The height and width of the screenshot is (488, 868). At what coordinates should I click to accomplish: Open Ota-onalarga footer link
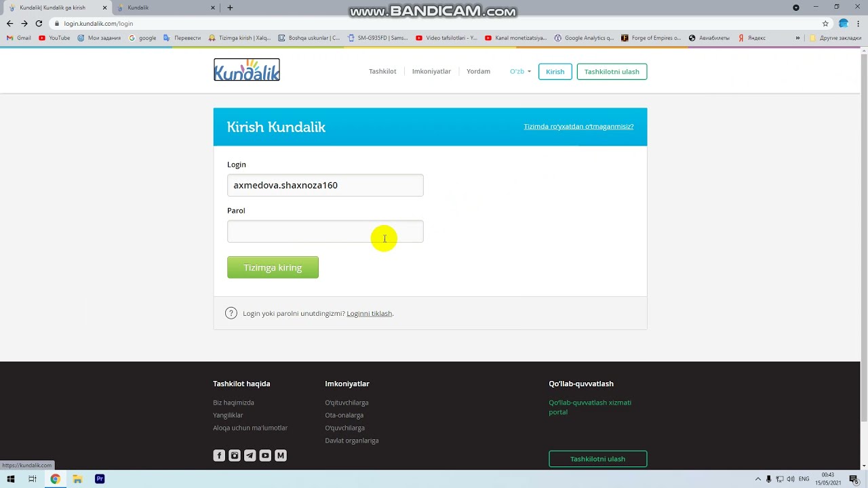(x=344, y=415)
